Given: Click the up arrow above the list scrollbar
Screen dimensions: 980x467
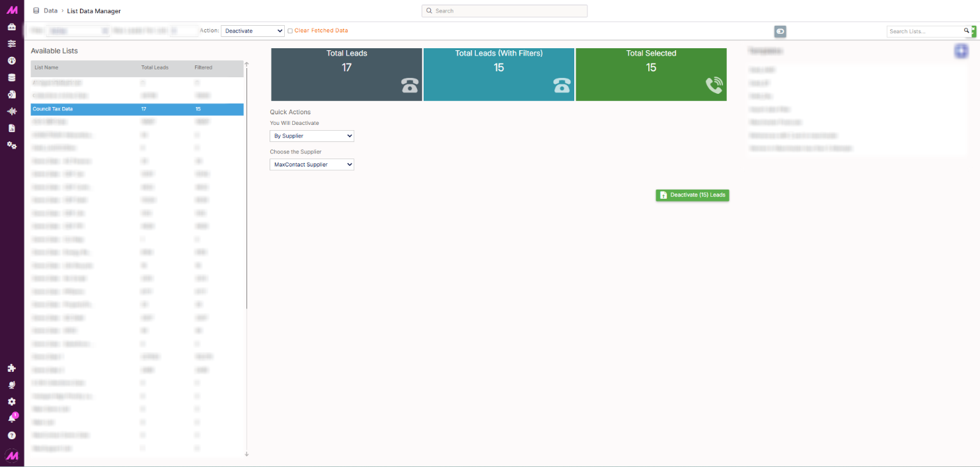Looking at the screenshot, I should (246, 64).
